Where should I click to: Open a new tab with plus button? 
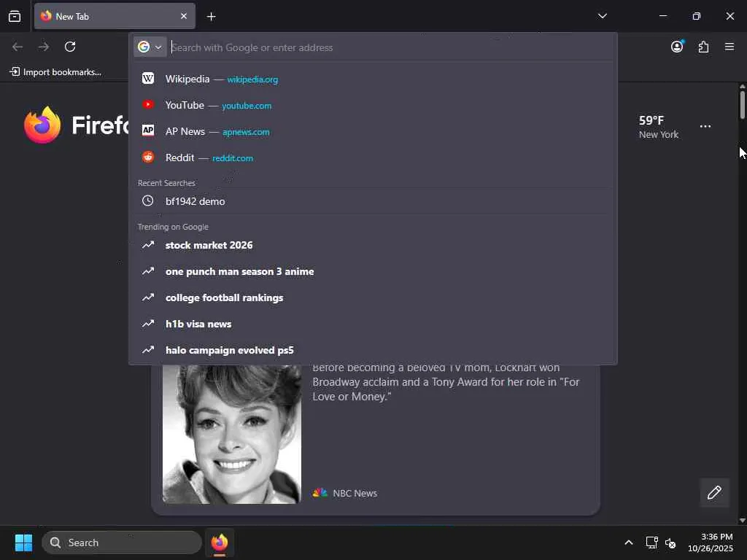pos(211,17)
